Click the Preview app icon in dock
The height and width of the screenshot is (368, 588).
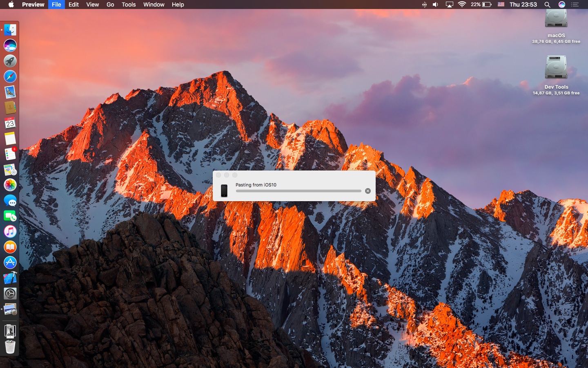(x=10, y=309)
